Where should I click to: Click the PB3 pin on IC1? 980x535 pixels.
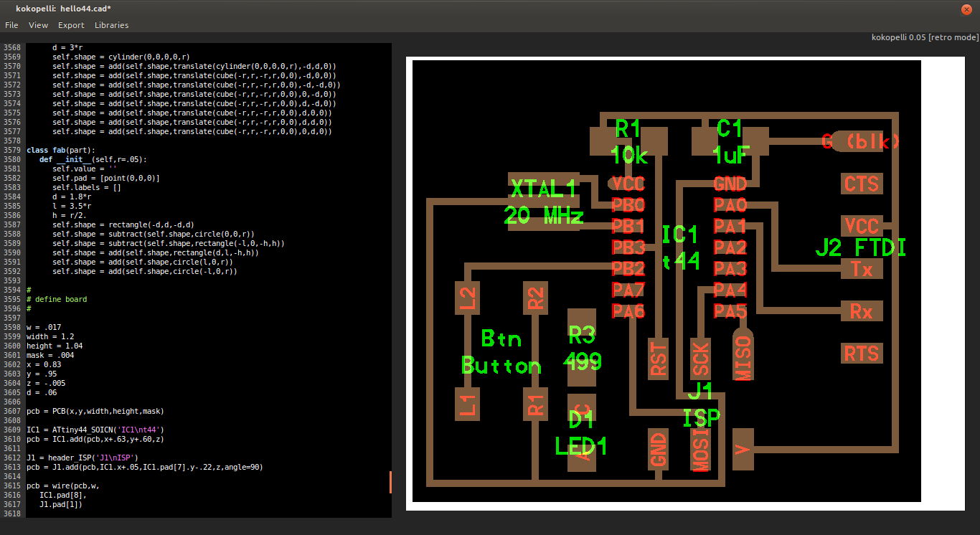pyautogui.click(x=628, y=248)
